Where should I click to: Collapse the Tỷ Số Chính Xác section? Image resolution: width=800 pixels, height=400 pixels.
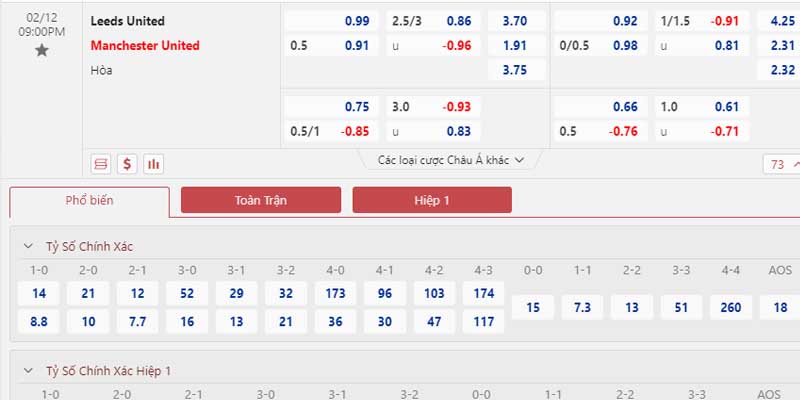coord(28,246)
